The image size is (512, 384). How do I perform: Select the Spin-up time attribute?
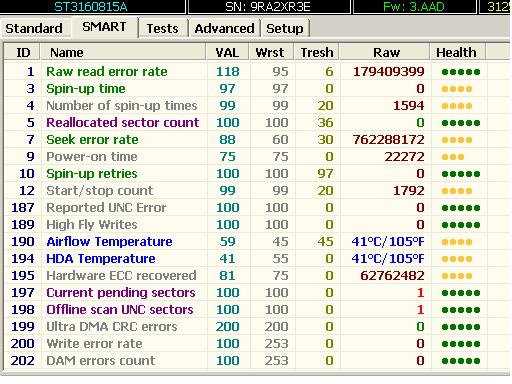257,88
